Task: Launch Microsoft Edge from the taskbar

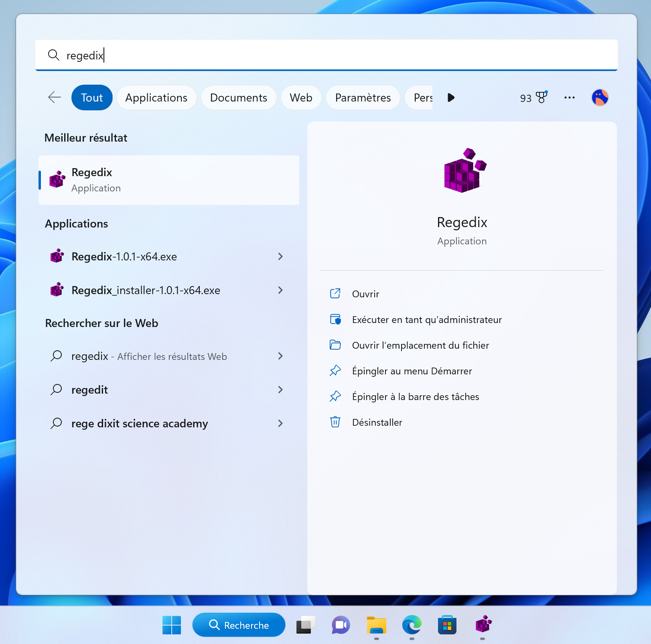Action: tap(412, 625)
